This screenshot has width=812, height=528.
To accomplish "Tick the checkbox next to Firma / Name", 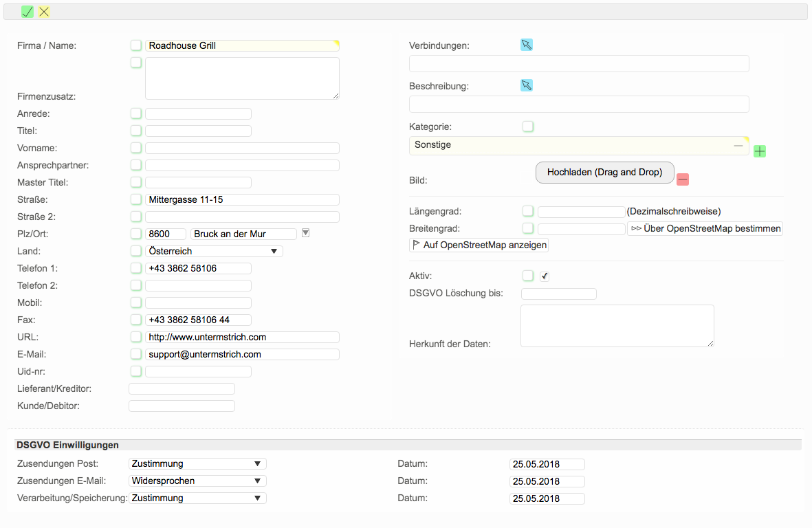I will [x=136, y=45].
